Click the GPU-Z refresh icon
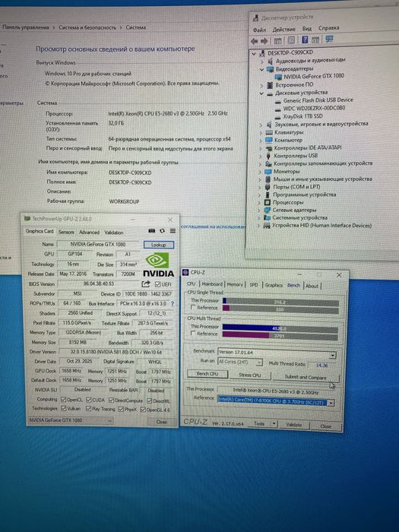The height and width of the screenshot is (532, 399). click(x=162, y=231)
